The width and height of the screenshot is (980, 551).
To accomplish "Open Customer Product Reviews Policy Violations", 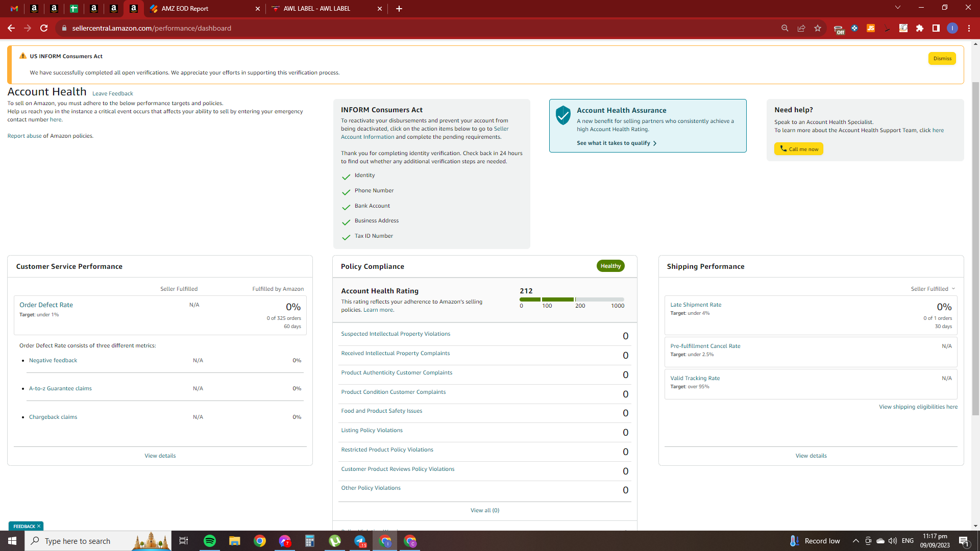I will point(398,469).
